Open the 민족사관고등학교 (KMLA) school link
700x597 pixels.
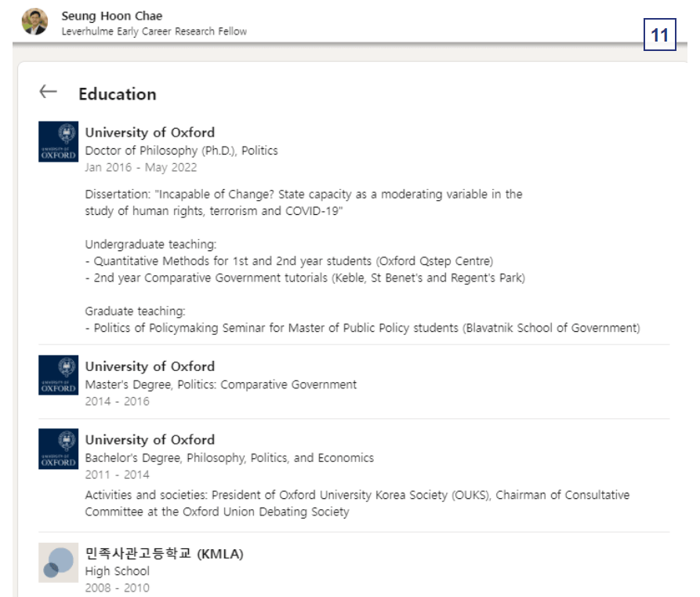pos(165,554)
